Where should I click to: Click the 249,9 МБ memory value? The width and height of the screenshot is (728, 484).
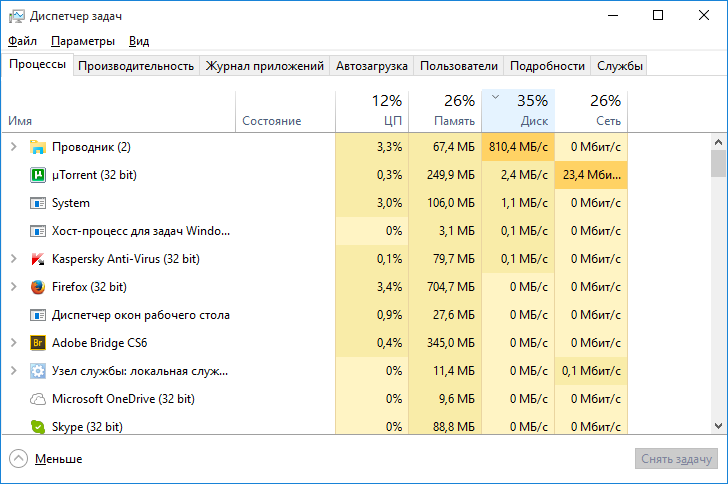pyautogui.click(x=445, y=175)
